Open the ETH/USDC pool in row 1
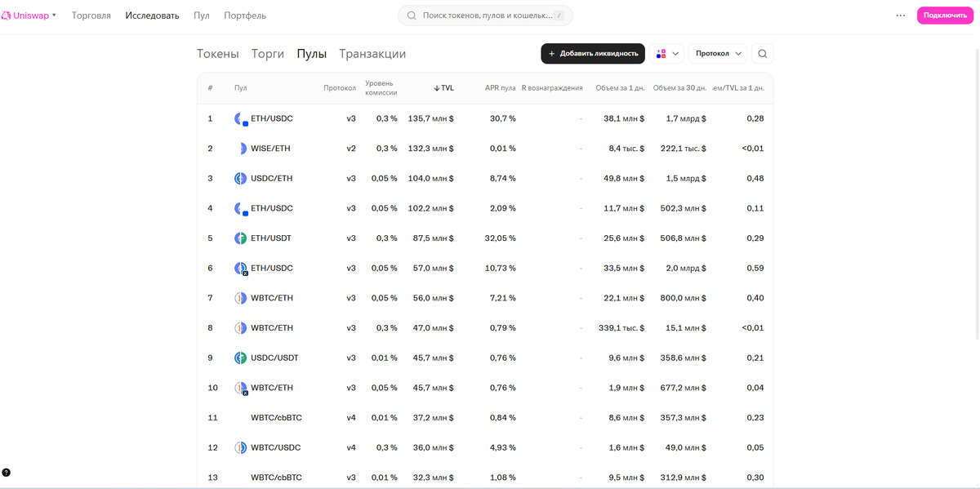 click(x=485, y=118)
